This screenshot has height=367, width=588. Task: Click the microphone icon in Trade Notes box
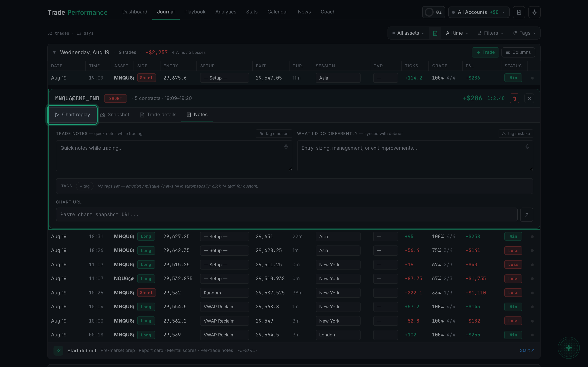pyautogui.click(x=286, y=147)
